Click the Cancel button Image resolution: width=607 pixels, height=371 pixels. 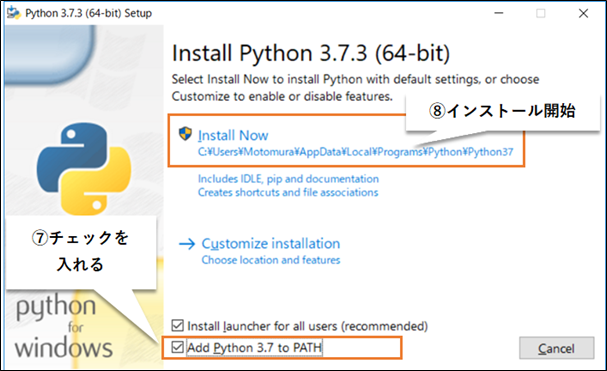[x=556, y=348]
